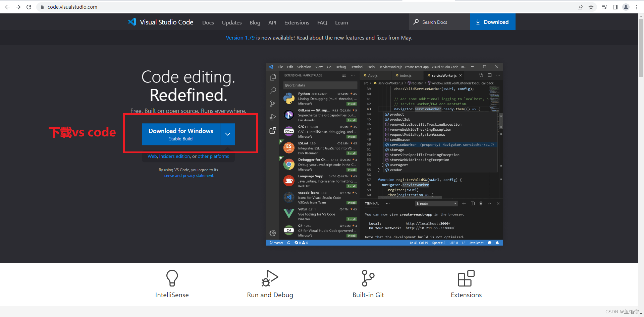Click the search magnifier icon beside Search Docs
The image size is (644, 317).
click(x=416, y=22)
